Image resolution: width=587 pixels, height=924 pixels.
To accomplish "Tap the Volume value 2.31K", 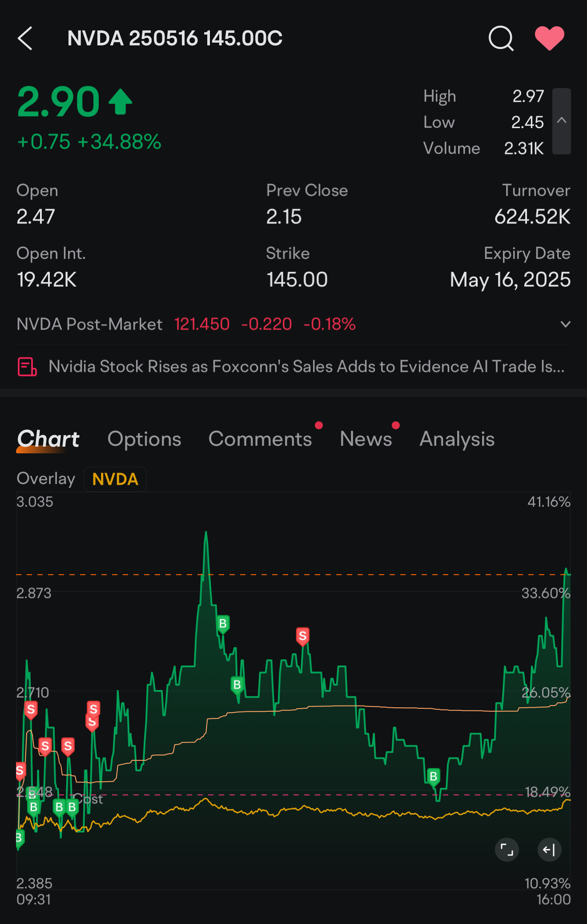I will (524, 148).
